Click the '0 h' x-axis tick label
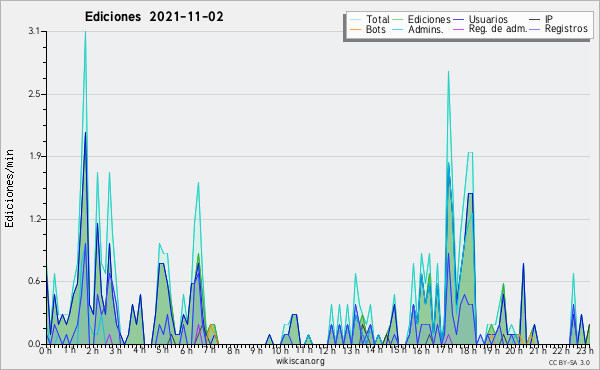The width and height of the screenshot is (600, 370). [45, 350]
